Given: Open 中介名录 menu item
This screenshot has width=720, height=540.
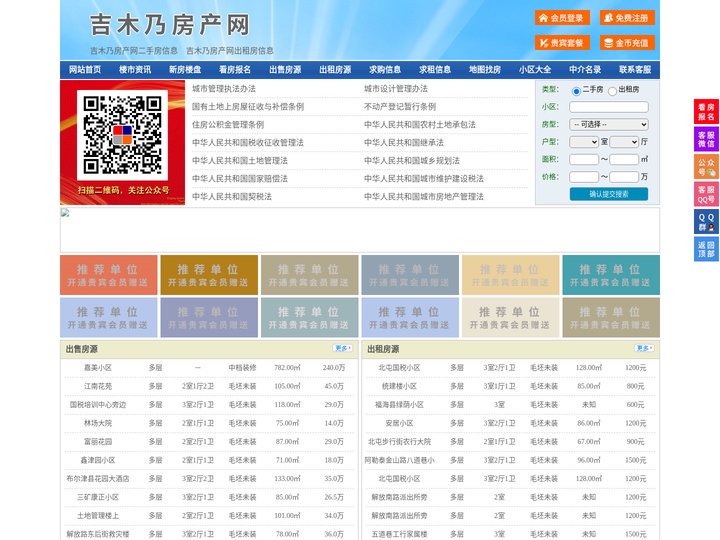Looking at the screenshot, I should click(x=585, y=70).
